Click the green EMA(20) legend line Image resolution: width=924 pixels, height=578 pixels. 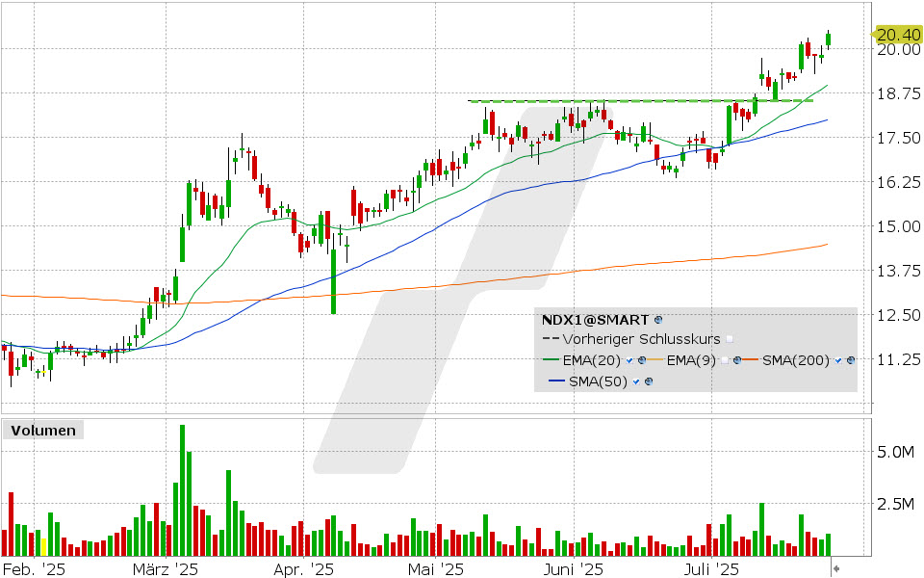551,359
